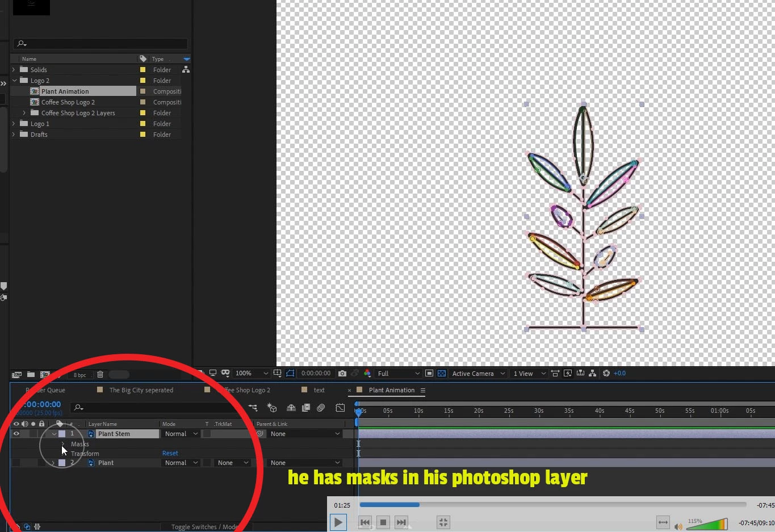Click the reset exposure icon
Screen dimensions: 775x532
click(x=606, y=374)
